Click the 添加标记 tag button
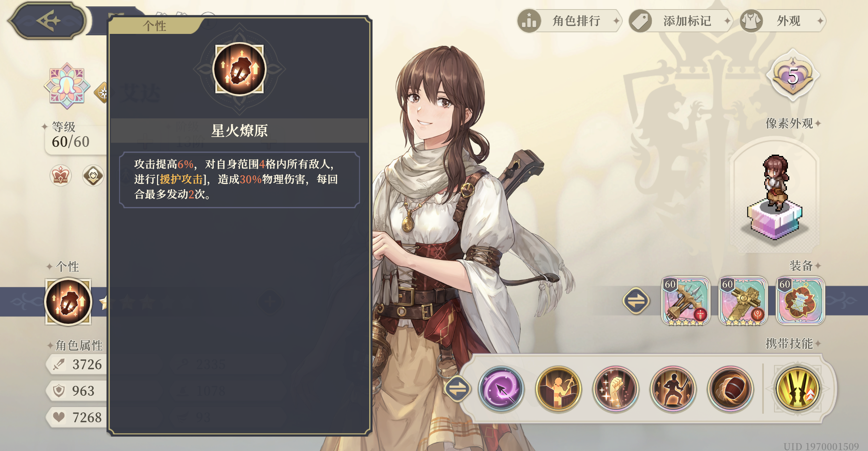 coord(680,21)
